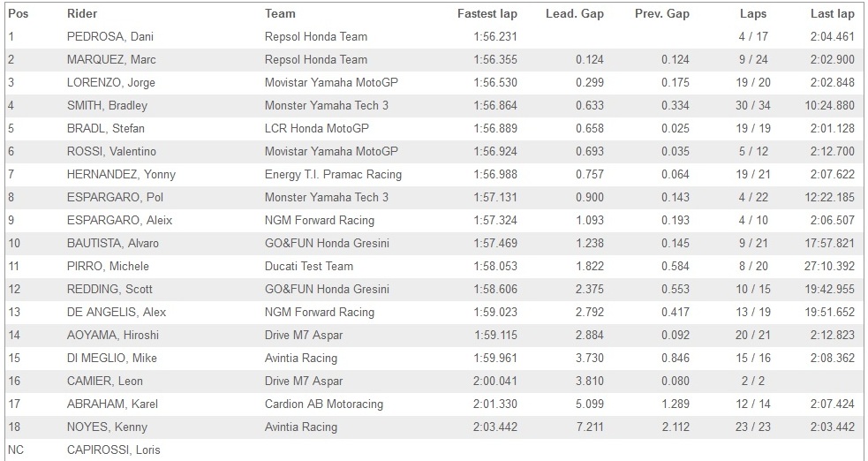The height and width of the screenshot is (461, 868).
Task: Click the Team column header
Action: (280, 14)
